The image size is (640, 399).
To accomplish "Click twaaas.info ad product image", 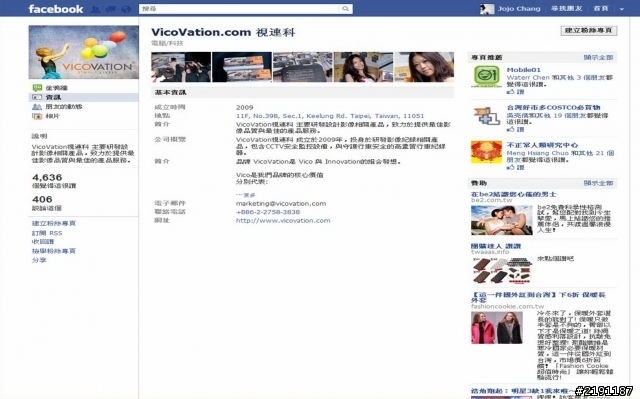I will 502,270.
